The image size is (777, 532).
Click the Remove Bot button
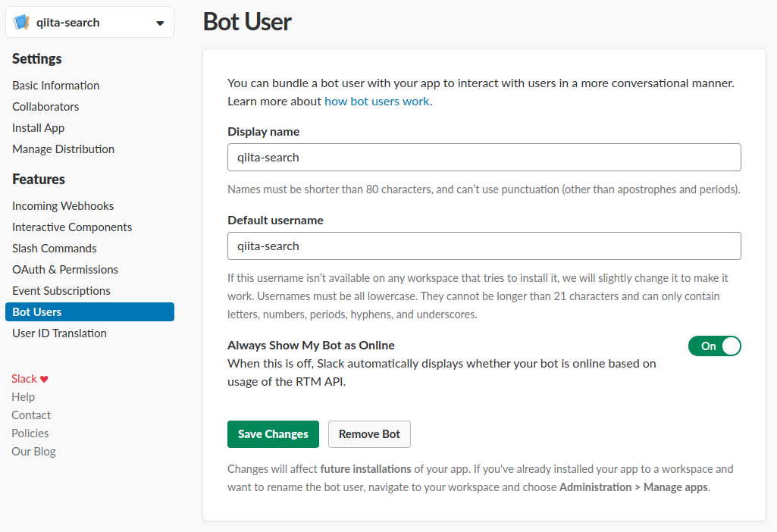369,434
